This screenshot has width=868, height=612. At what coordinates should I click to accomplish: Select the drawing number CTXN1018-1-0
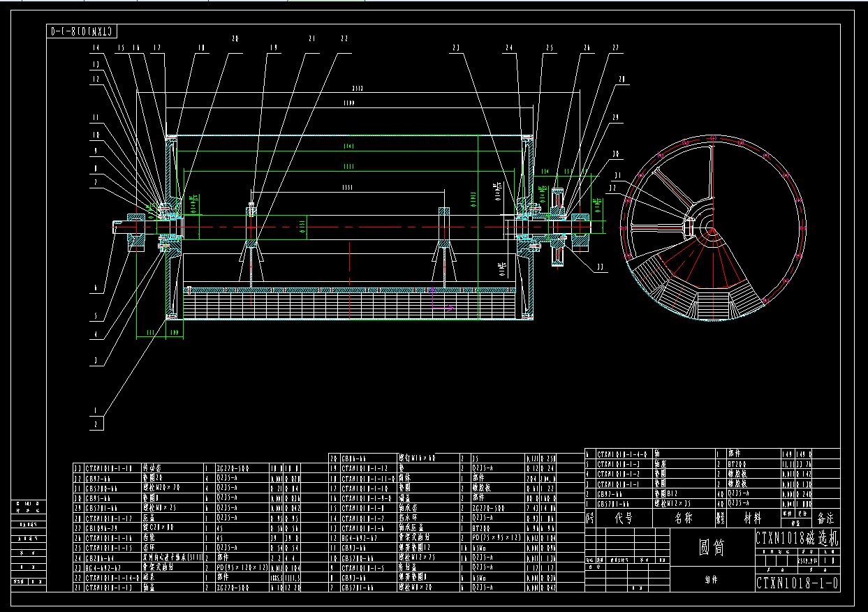click(798, 583)
